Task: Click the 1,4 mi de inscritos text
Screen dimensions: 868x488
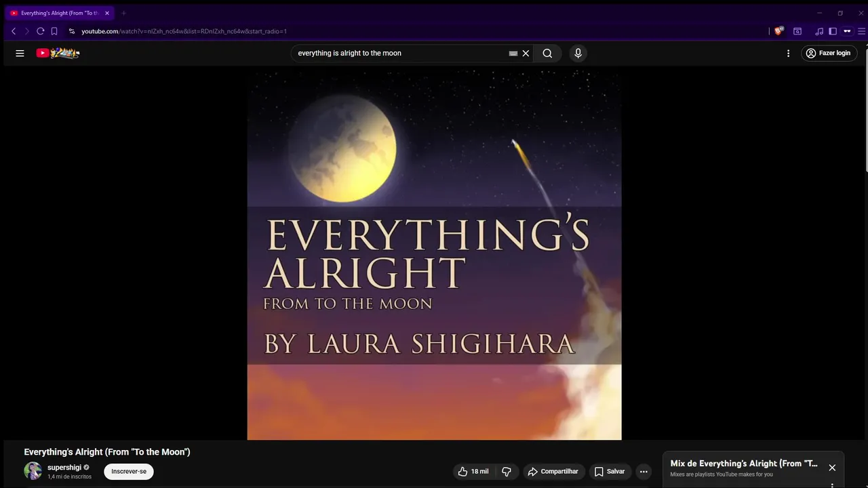Action: [69, 476]
